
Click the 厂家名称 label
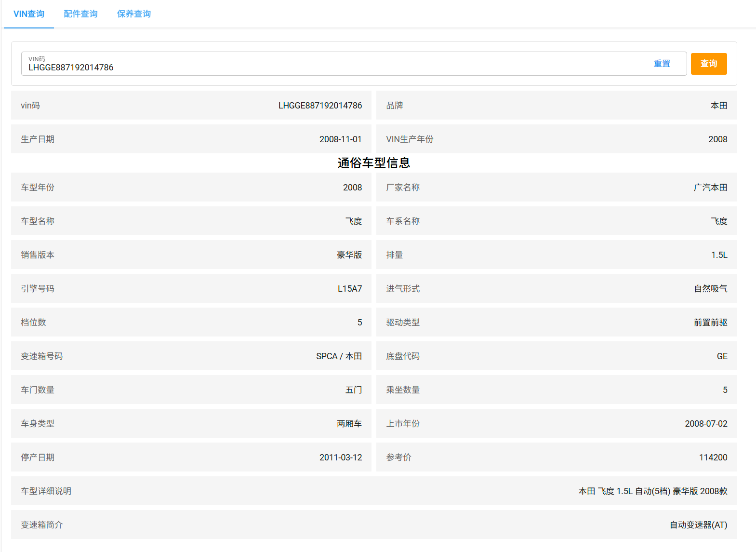coord(403,188)
